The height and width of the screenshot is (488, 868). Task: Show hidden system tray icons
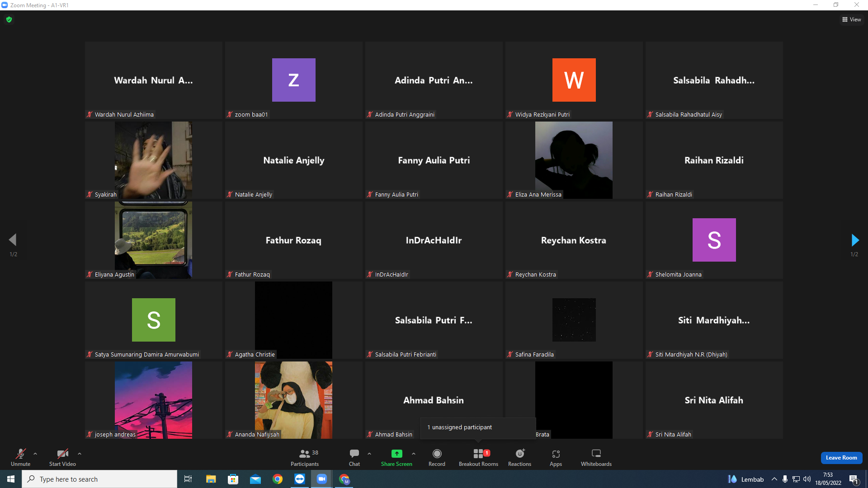774,479
